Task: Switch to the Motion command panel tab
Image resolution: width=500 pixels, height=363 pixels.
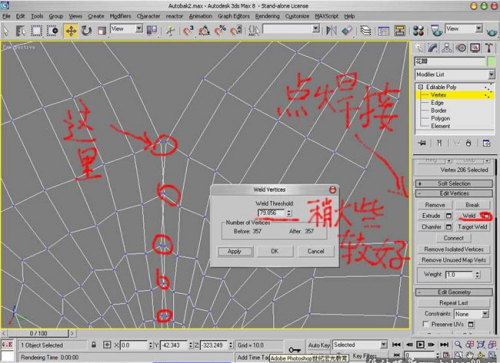Action: [461, 48]
